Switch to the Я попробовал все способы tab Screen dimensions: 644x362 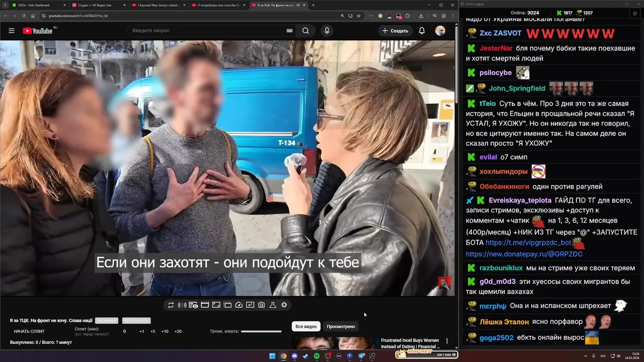[x=218, y=5]
